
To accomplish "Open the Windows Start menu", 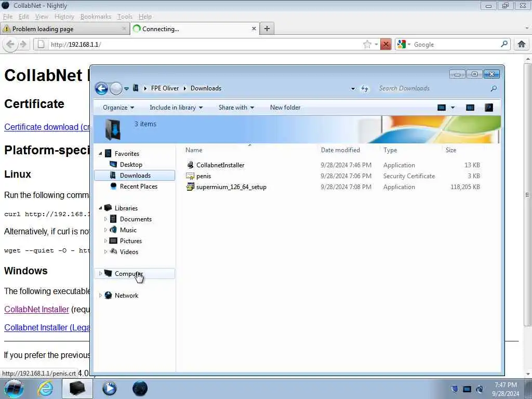I will pos(14,389).
